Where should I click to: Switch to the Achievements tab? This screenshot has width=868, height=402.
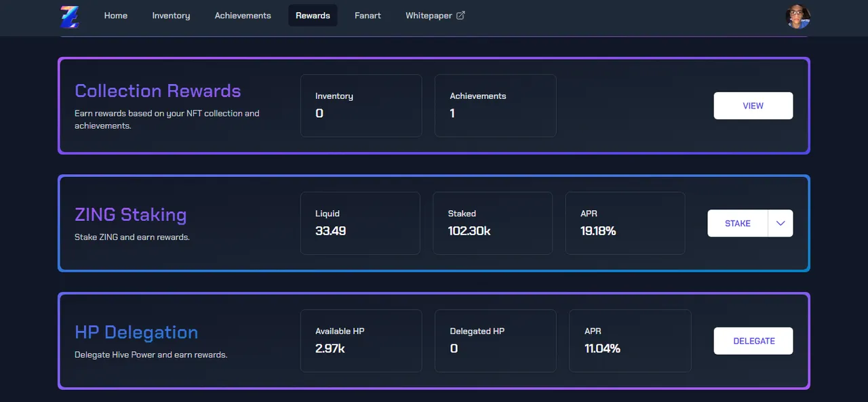click(243, 16)
